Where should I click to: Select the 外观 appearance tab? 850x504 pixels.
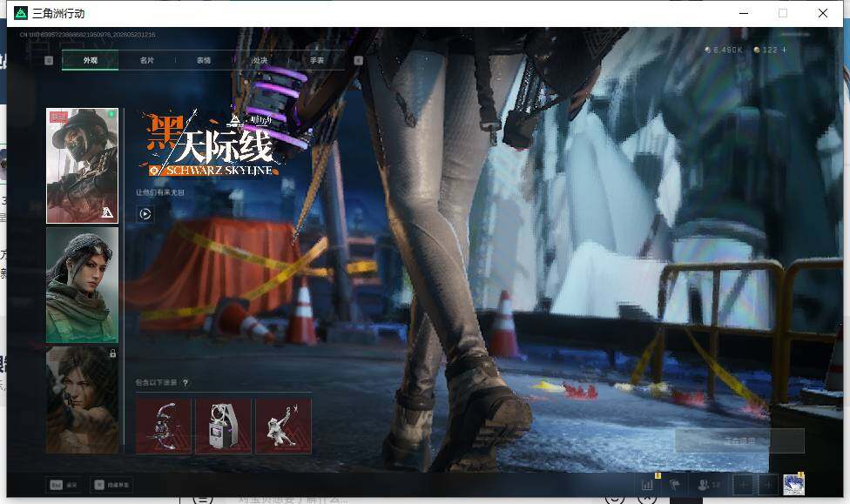click(90, 60)
